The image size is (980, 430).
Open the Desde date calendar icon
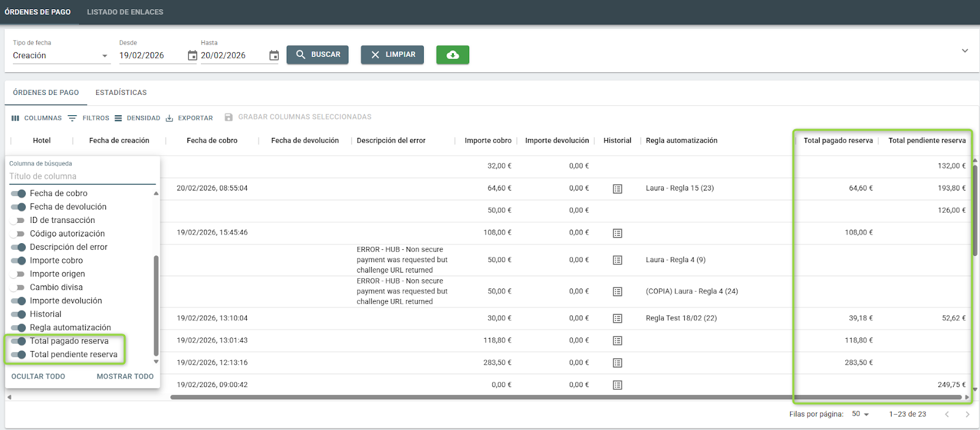(x=192, y=56)
